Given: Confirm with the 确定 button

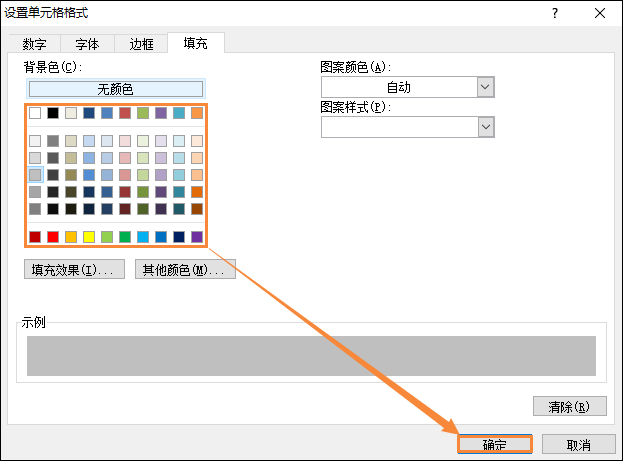Looking at the screenshot, I should 494,445.
